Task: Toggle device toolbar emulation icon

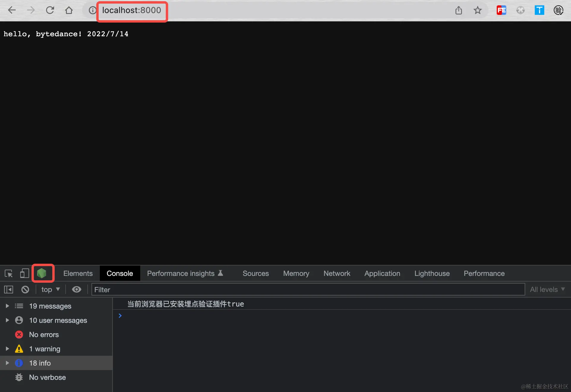Action: pos(24,273)
